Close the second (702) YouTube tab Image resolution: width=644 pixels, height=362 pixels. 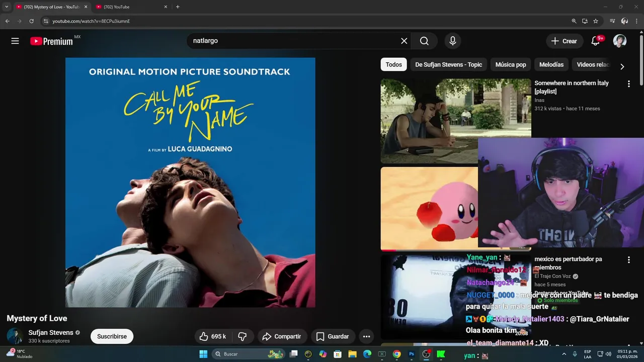pos(166,7)
